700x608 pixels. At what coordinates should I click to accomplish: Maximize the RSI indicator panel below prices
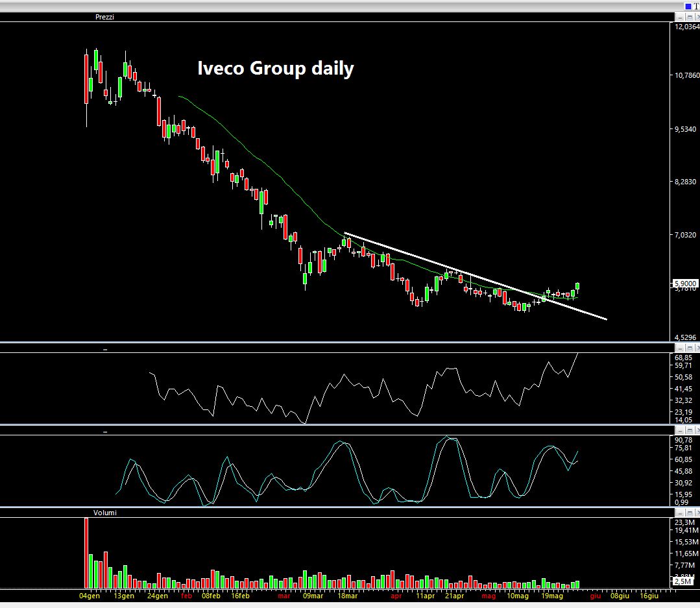pyautogui.click(x=690, y=348)
